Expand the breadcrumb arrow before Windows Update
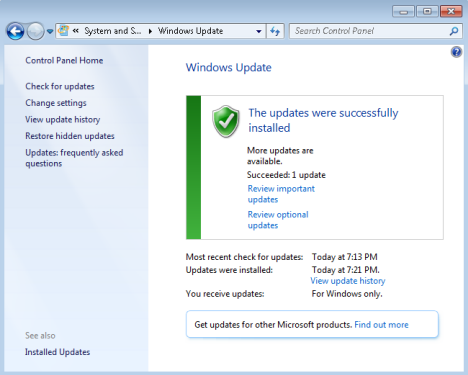 (x=150, y=31)
